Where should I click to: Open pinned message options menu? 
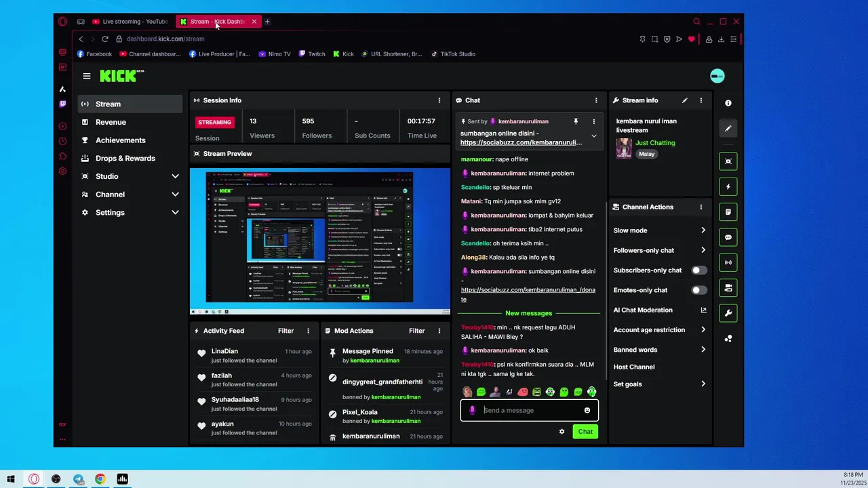click(x=593, y=121)
